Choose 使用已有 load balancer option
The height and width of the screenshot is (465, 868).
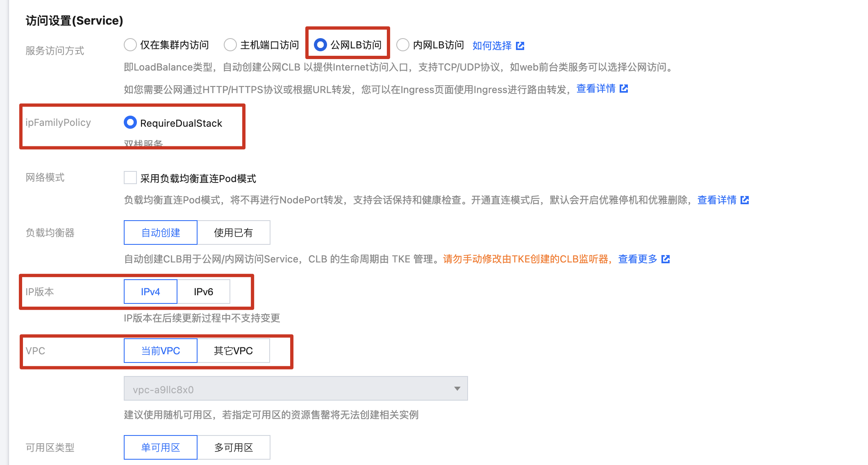pos(233,232)
